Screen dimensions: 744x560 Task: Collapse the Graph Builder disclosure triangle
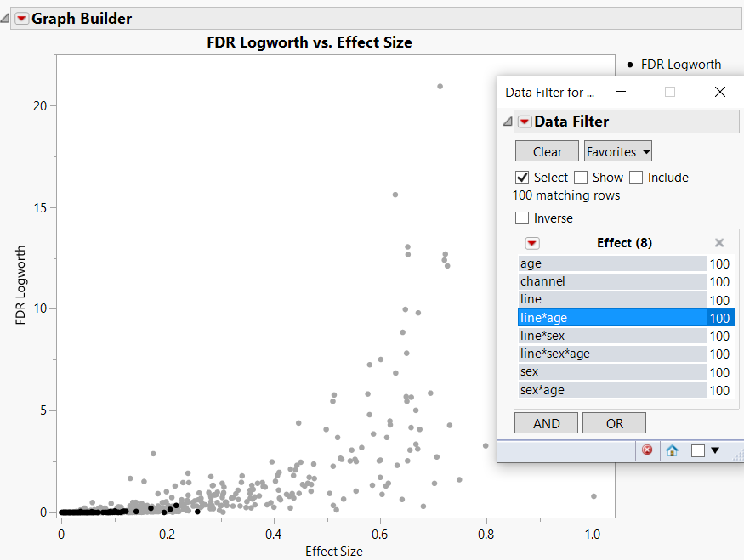6,18
